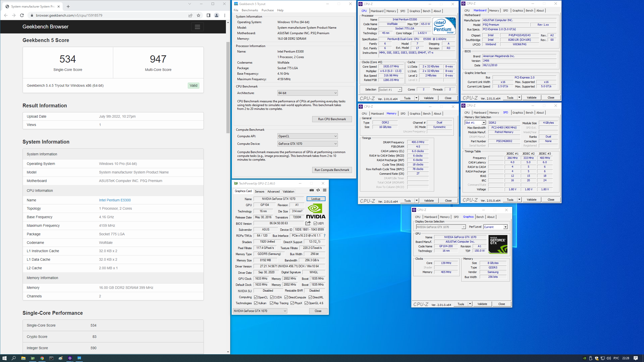The image size is (644, 362).
Task: Click the Close button in GPU-Z
Action: click(x=318, y=311)
